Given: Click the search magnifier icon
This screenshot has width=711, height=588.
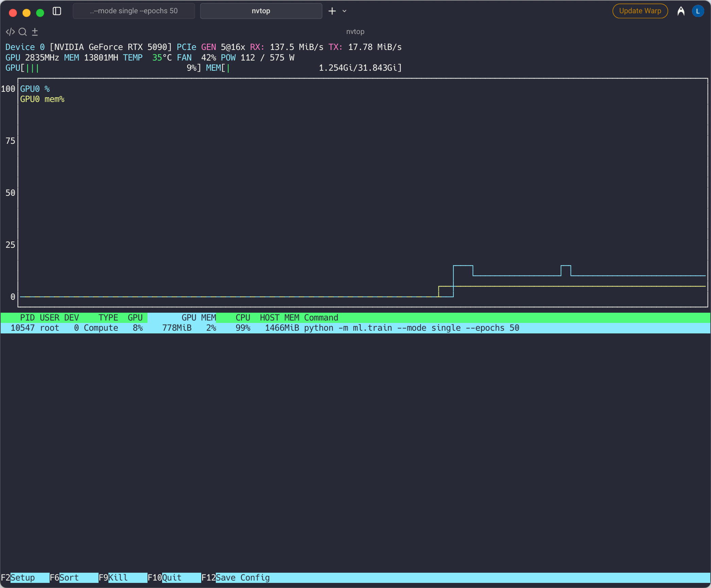Looking at the screenshot, I should point(23,32).
